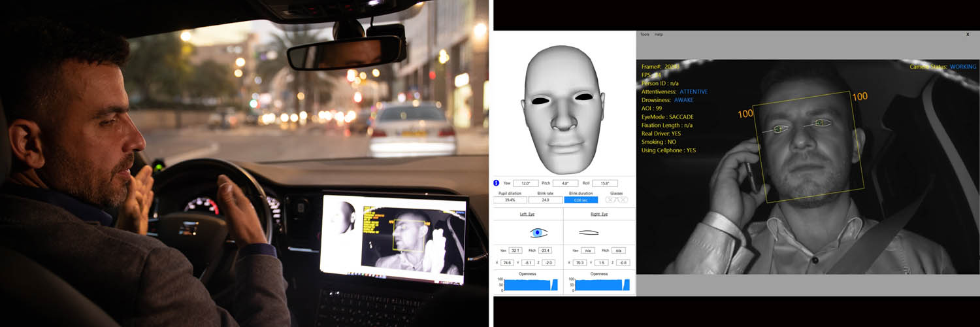Click the blue info icon beside Yaw
Viewport: 980px width, 327px height.
pos(496,183)
